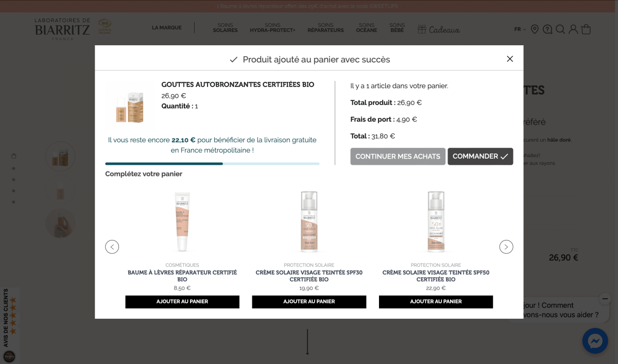
Task: Show previous carousel products arrow
Action: point(112,247)
